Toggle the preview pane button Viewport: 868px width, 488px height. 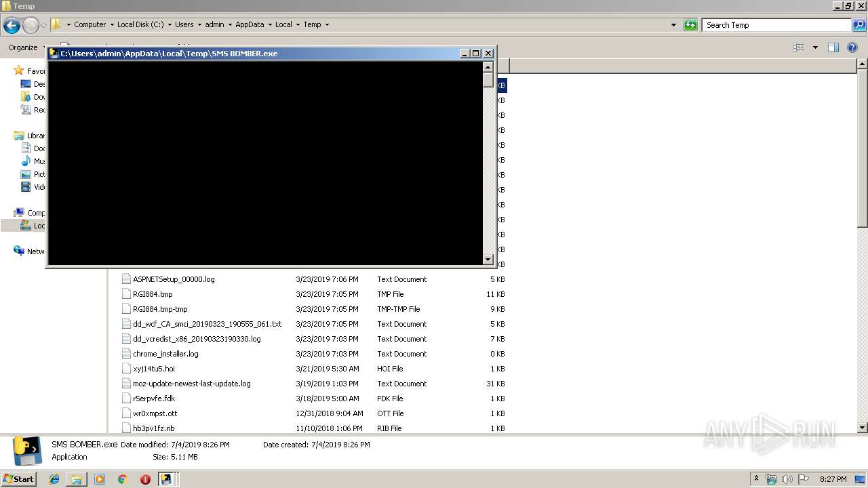(x=833, y=47)
